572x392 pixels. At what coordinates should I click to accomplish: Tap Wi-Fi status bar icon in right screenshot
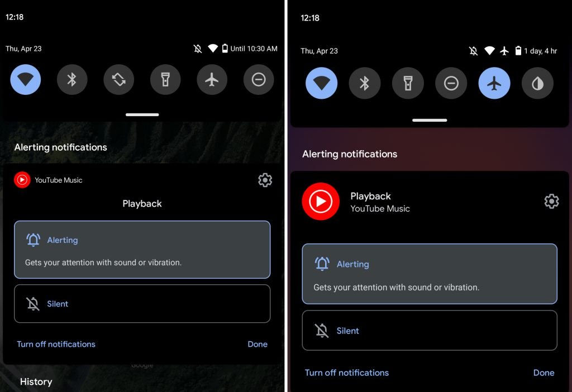(489, 51)
